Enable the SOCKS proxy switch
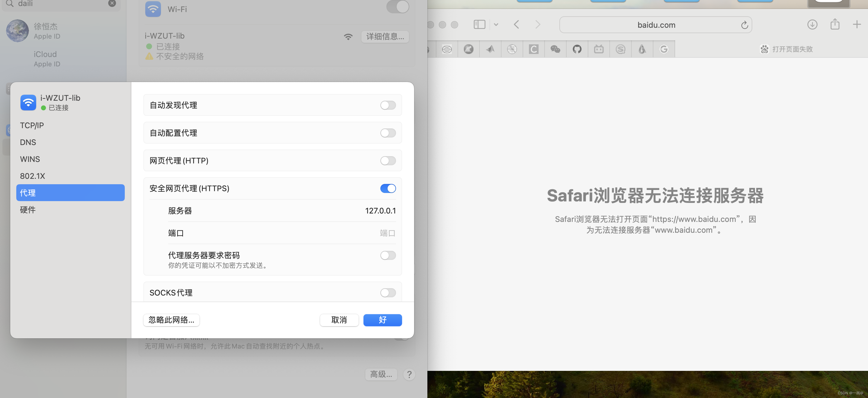The width and height of the screenshot is (868, 398). pos(388,293)
